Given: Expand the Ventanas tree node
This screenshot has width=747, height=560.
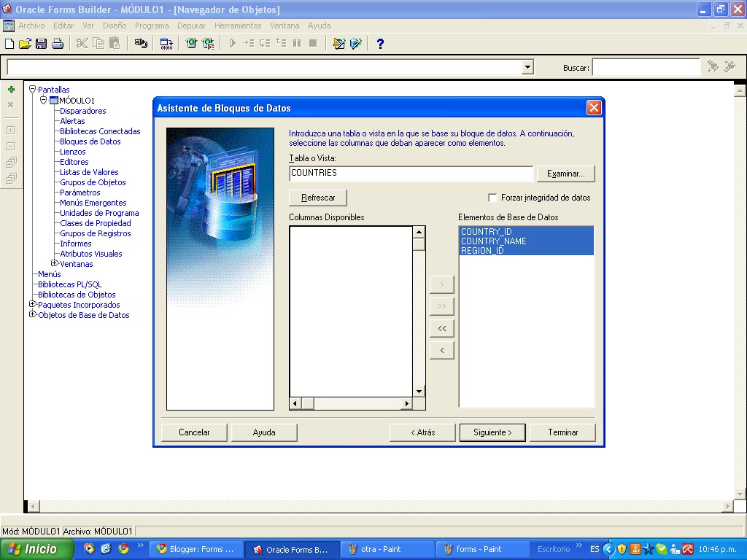Looking at the screenshot, I should tap(54, 263).
